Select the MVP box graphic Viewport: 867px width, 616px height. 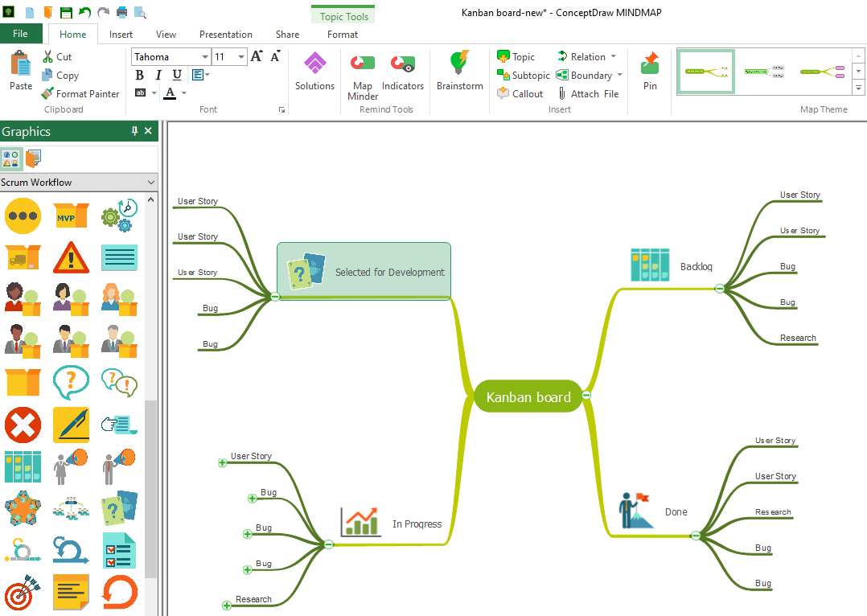pyautogui.click(x=71, y=216)
